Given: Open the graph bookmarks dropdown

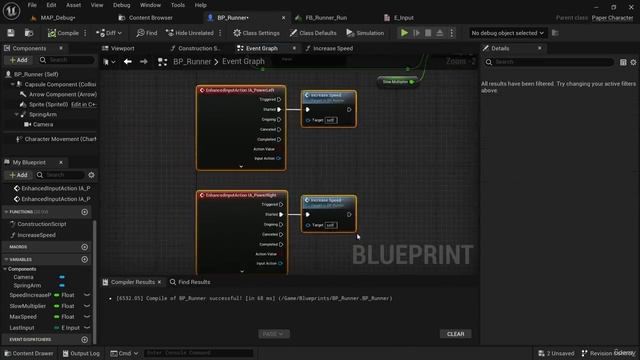Looking at the screenshot, I should coord(109,62).
